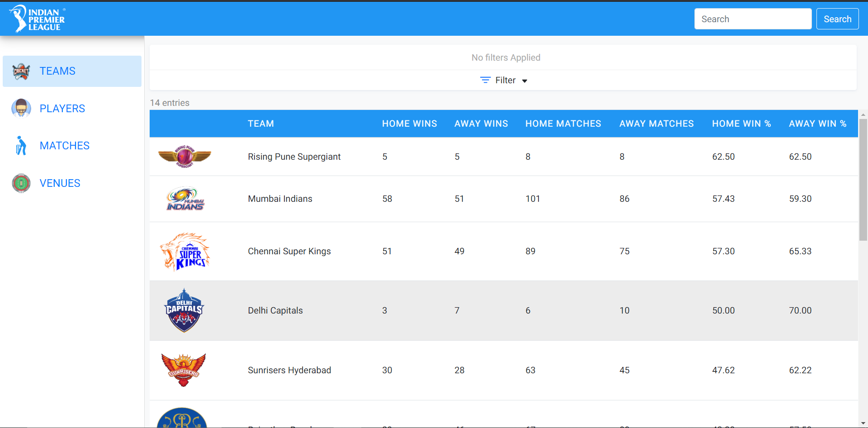Sort by the TEAM column header
868x428 pixels.
coord(261,124)
